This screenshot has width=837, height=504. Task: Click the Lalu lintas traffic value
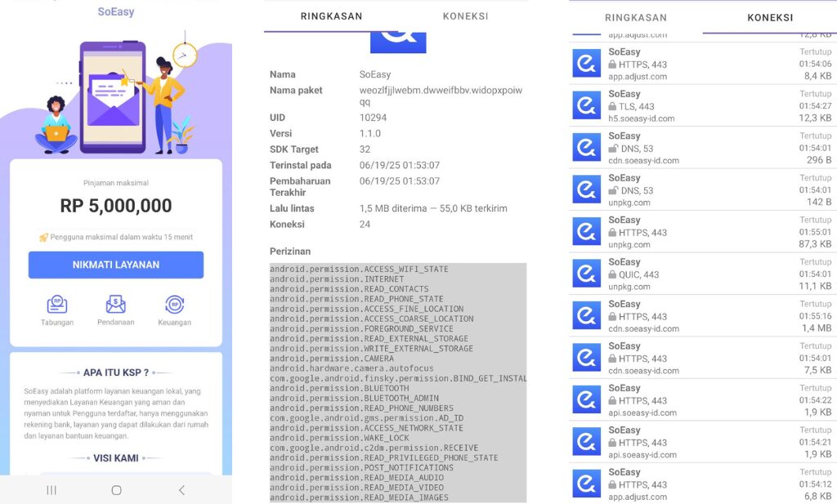tap(433, 208)
